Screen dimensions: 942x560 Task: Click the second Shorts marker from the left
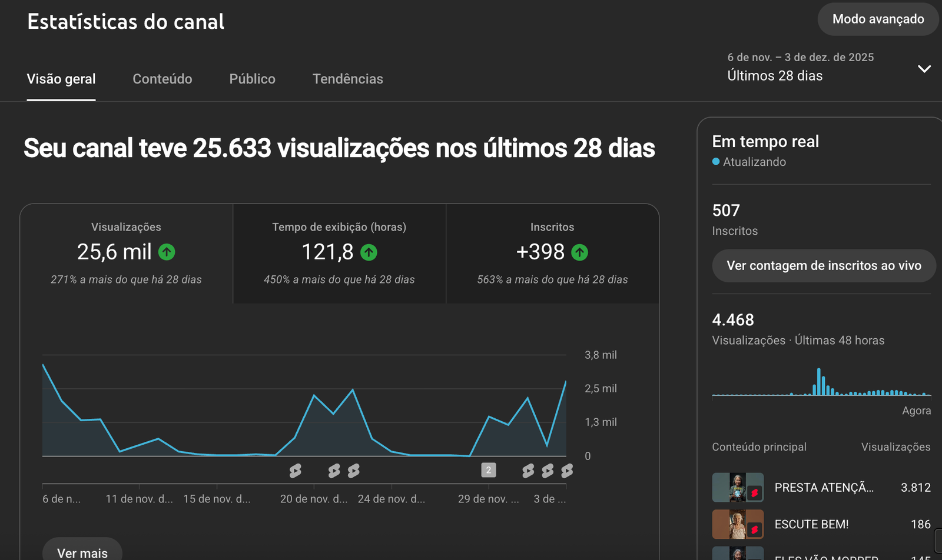tap(334, 471)
